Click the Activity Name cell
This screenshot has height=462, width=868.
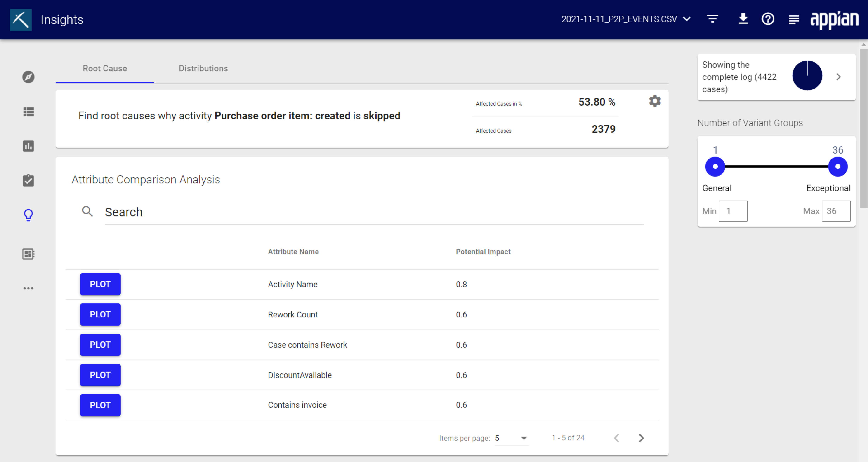click(292, 284)
